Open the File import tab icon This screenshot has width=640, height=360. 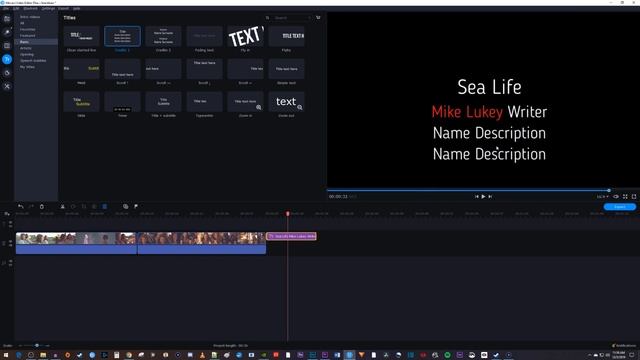[x=7, y=19]
